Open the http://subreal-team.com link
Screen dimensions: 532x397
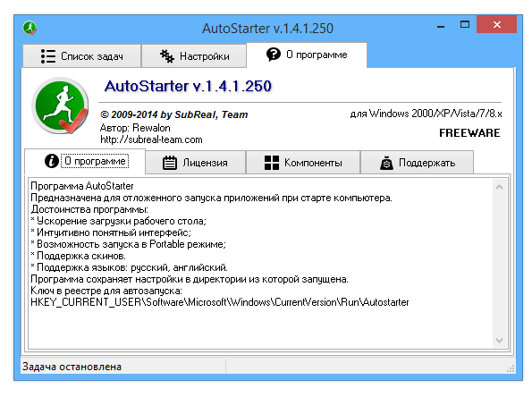click(151, 139)
